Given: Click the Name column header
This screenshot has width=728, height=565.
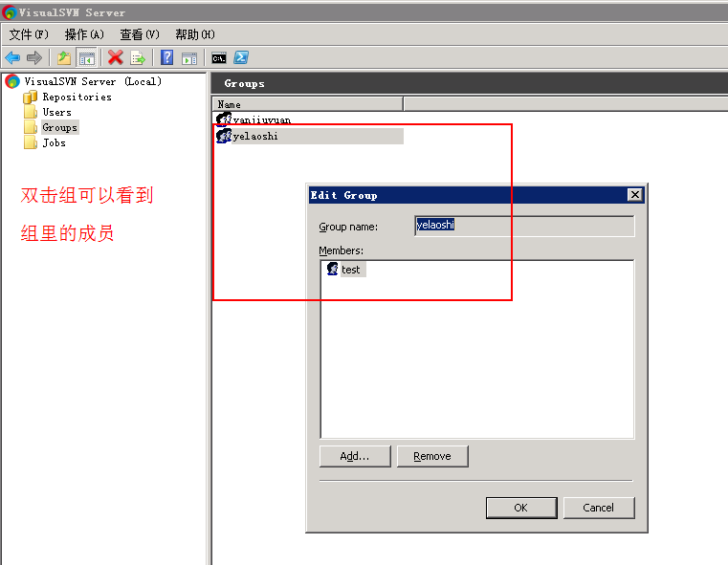Looking at the screenshot, I should pyautogui.click(x=308, y=104).
